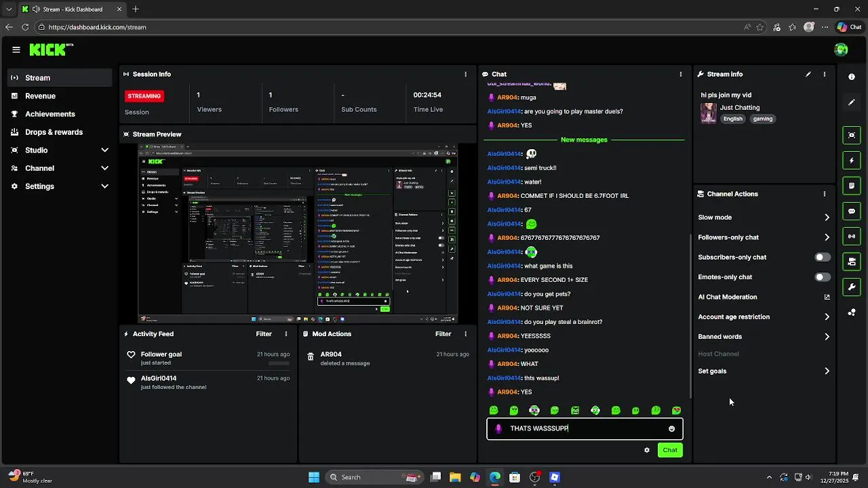Insert the angry square-face emote
Screen dimensions: 868x488
click(575, 410)
